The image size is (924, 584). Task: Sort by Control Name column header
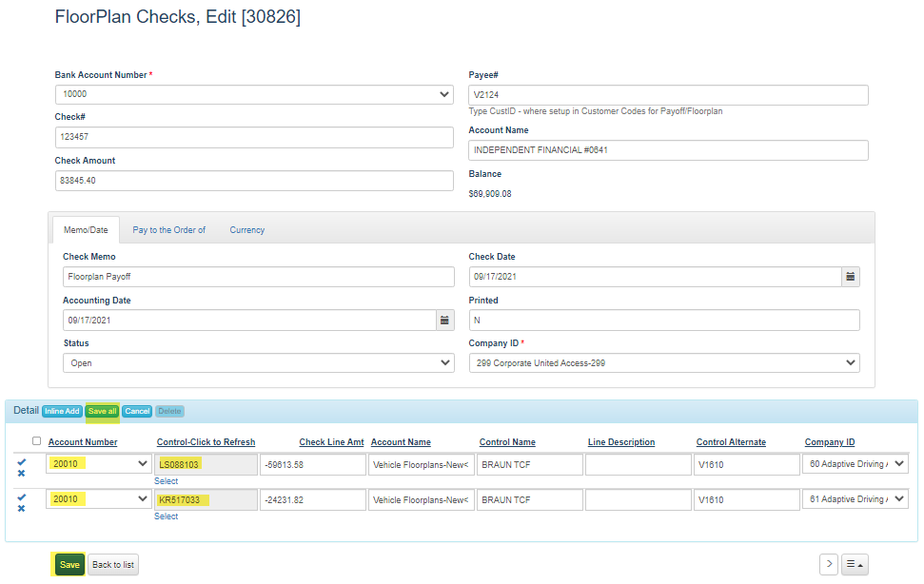507,442
